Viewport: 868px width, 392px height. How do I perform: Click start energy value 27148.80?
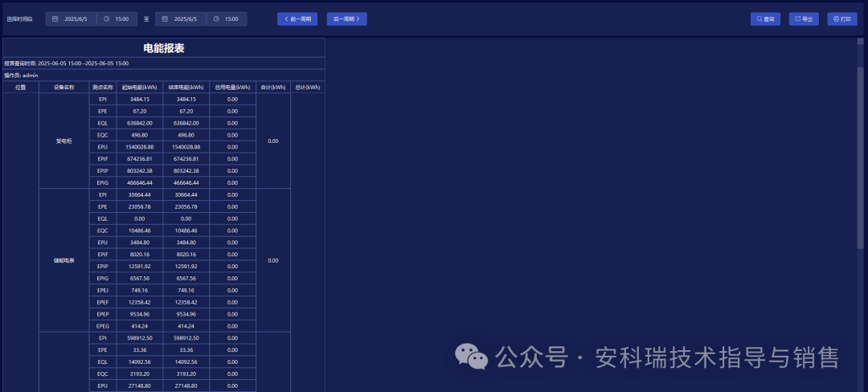140,386
